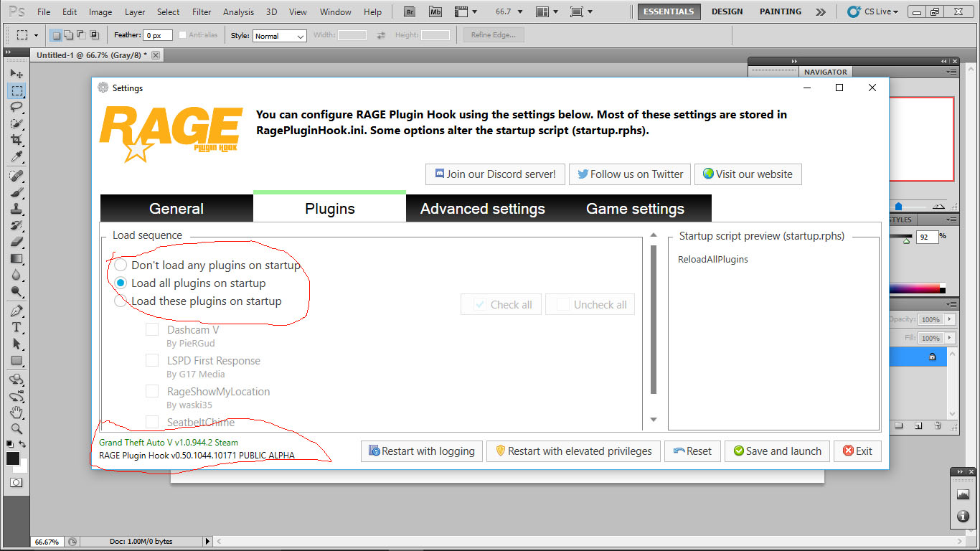980x551 pixels.
Task: Select the Spot Healing Brush tool
Action: 16,176
